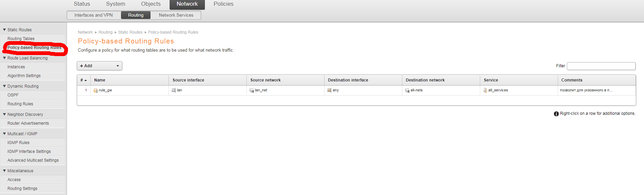Image resolution: width=644 pixels, height=195 pixels.
Task: Collapse the Multicast / IGMP section
Action: point(4,134)
